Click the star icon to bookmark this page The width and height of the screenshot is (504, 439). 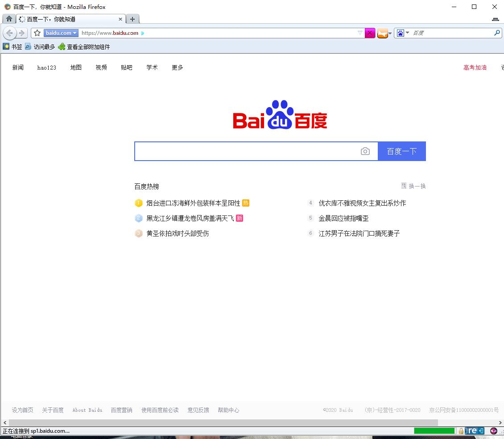click(37, 33)
